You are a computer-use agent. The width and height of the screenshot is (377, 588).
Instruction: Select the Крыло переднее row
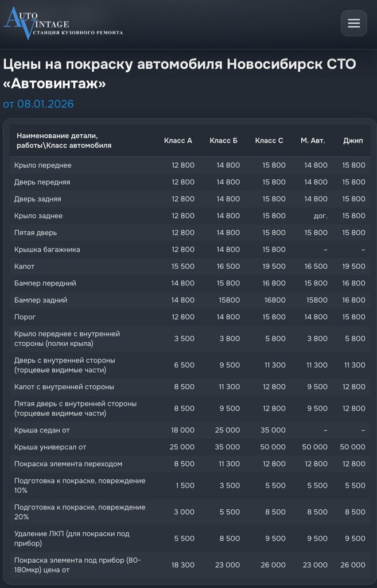click(189, 165)
